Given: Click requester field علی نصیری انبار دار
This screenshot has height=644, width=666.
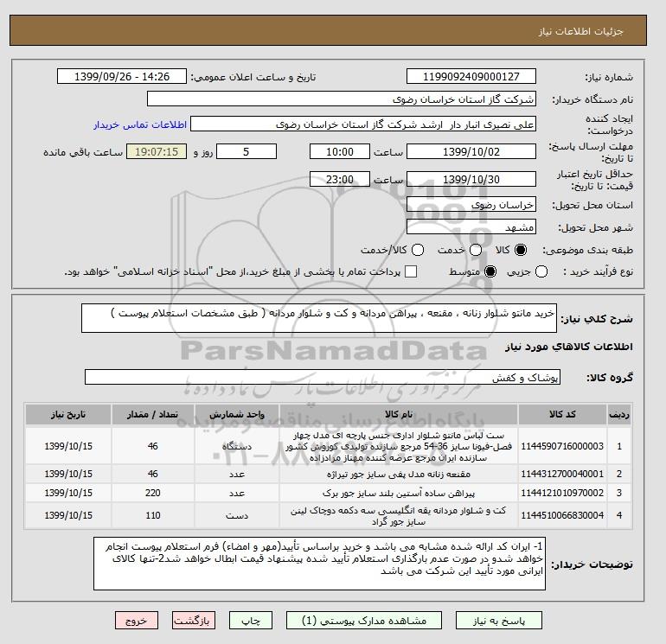Looking at the screenshot, I should (x=363, y=124).
